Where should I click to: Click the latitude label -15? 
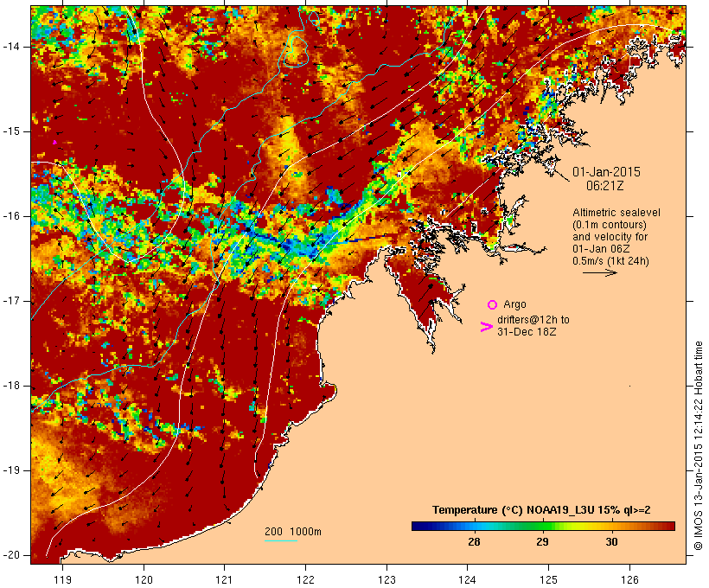point(10,131)
